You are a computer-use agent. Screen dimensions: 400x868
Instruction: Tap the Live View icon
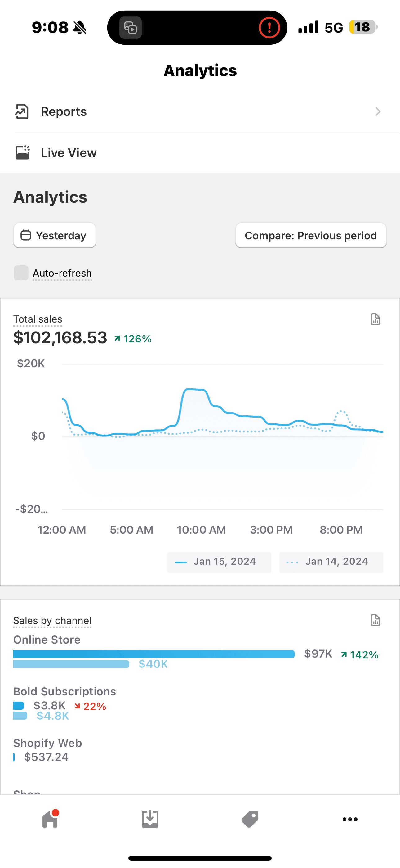(x=23, y=153)
